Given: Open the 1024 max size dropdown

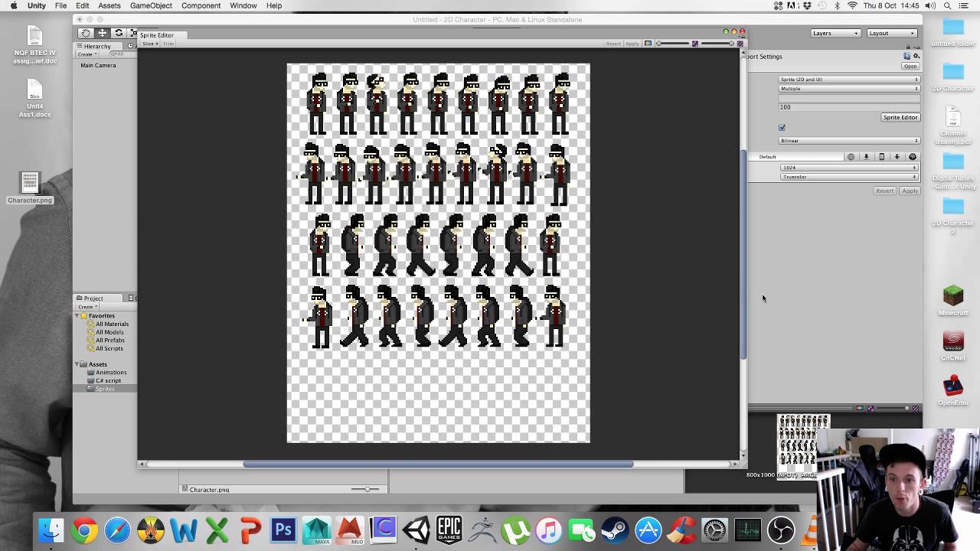Looking at the screenshot, I should coord(849,168).
